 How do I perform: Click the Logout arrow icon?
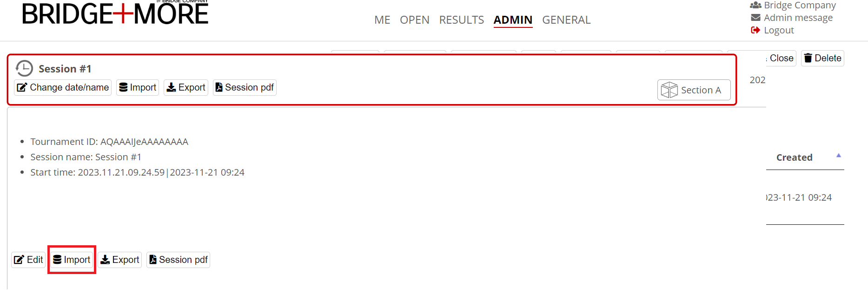click(755, 30)
